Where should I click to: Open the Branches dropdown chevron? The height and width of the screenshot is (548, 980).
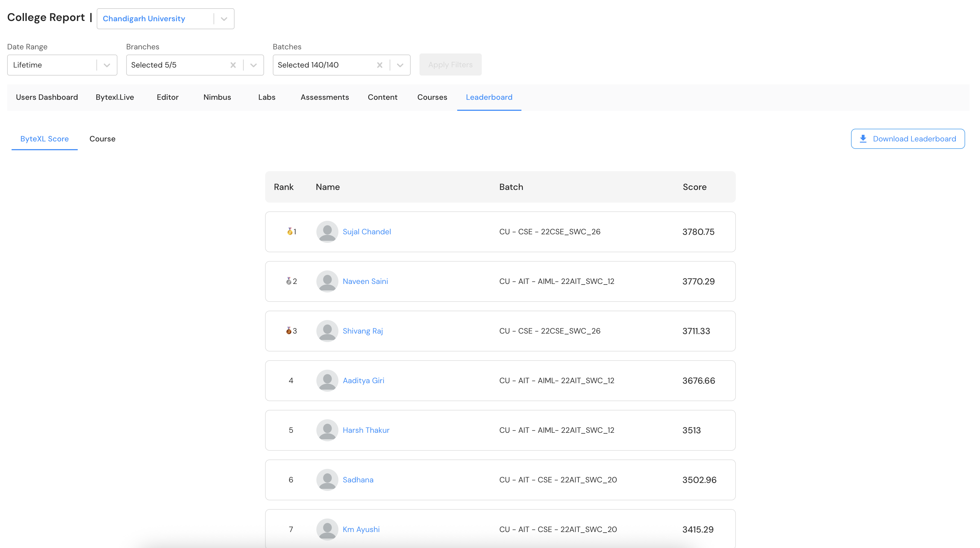click(253, 65)
